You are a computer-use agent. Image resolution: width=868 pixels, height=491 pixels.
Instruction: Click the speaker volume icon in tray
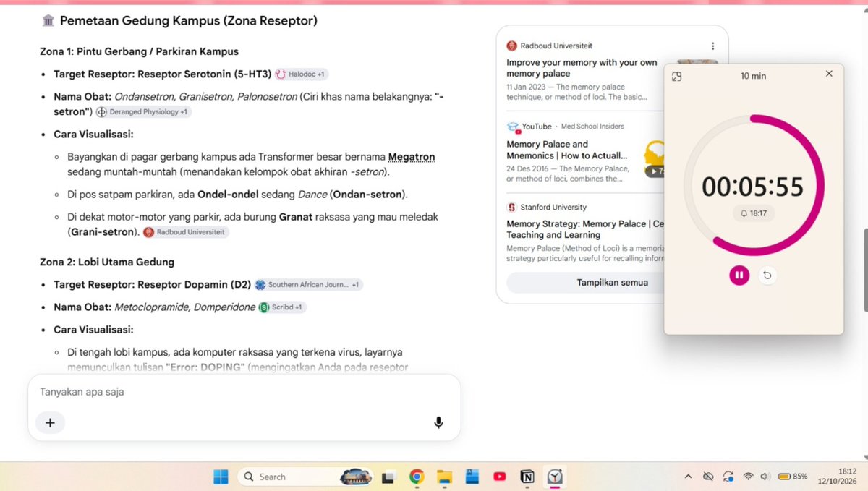(x=765, y=477)
